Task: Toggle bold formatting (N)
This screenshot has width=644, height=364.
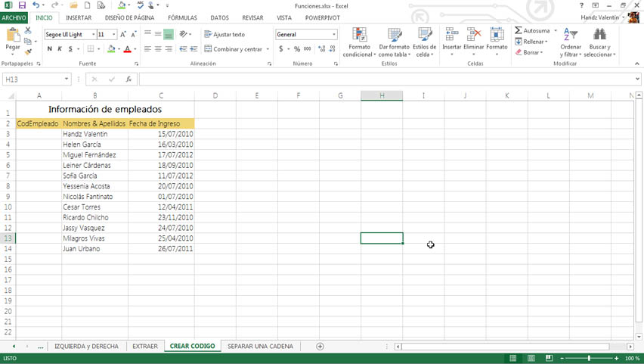Action: [50, 49]
